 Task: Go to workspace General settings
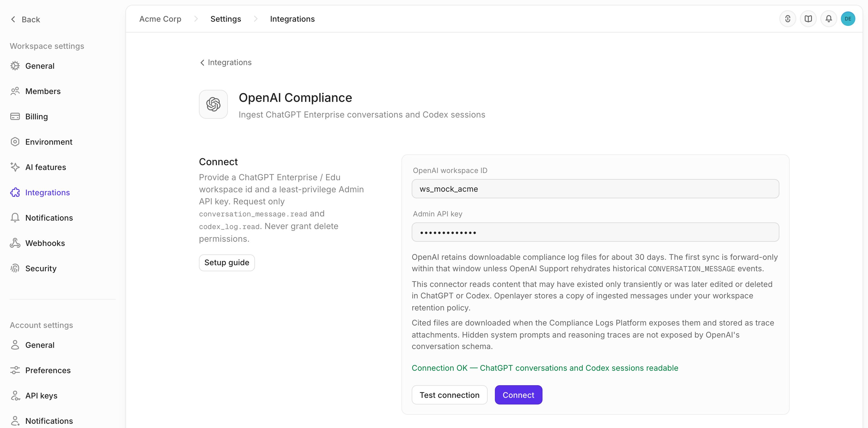tap(40, 66)
